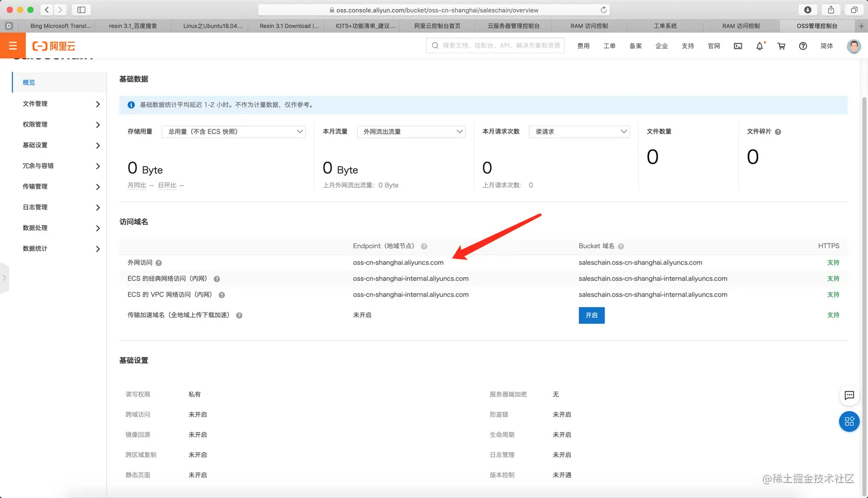
Task: Click bucket domain saleschain.oss-cn-shanghai.aliyuncs.com
Action: pos(641,262)
